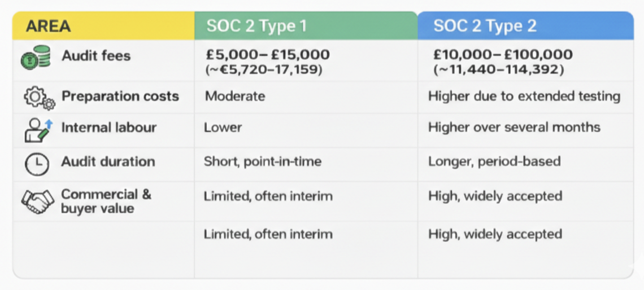Select the Internal labour row label
Screen dimensions: 644x290
coord(108,128)
